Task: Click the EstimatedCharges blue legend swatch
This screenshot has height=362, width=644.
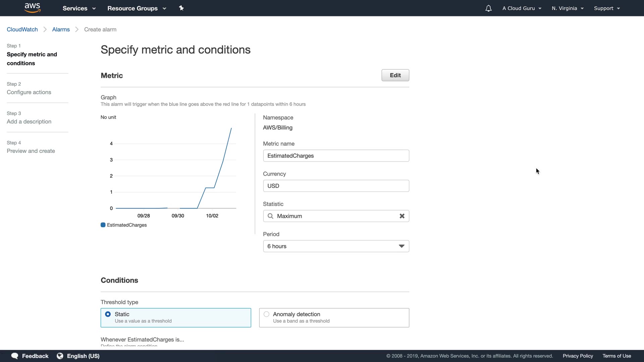Action: click(103, 225)
